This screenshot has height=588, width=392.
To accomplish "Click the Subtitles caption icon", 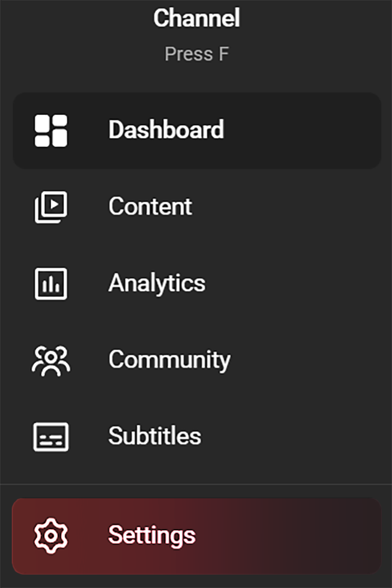I will [x=51, y=437].
